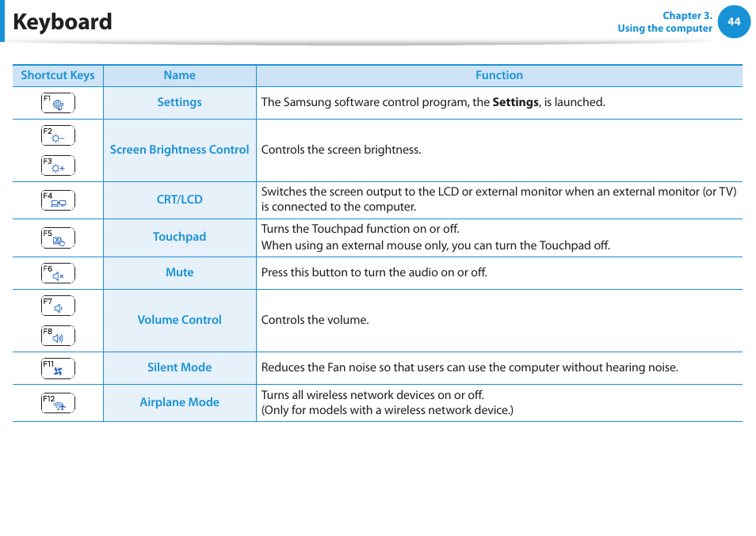This screenshot has width=756, height=536.
Task: Select the Volume Control name cell
Action: [179, 321]
